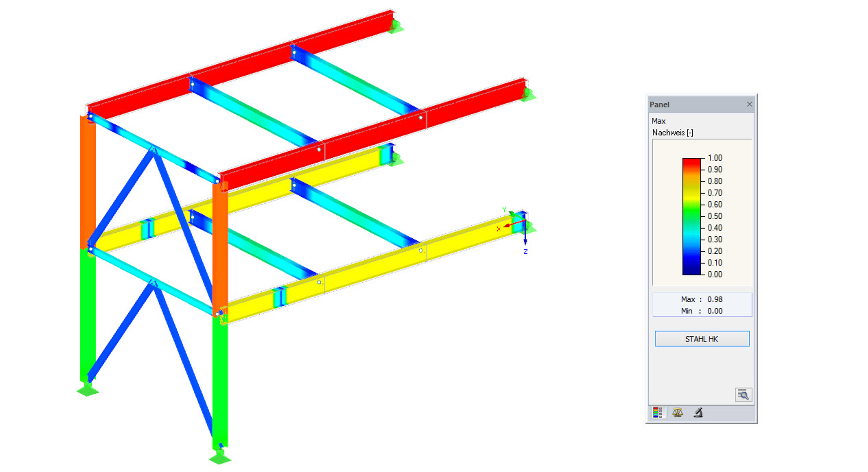
Task: Click the blue Z axis arrow
Action: [525, 233]
